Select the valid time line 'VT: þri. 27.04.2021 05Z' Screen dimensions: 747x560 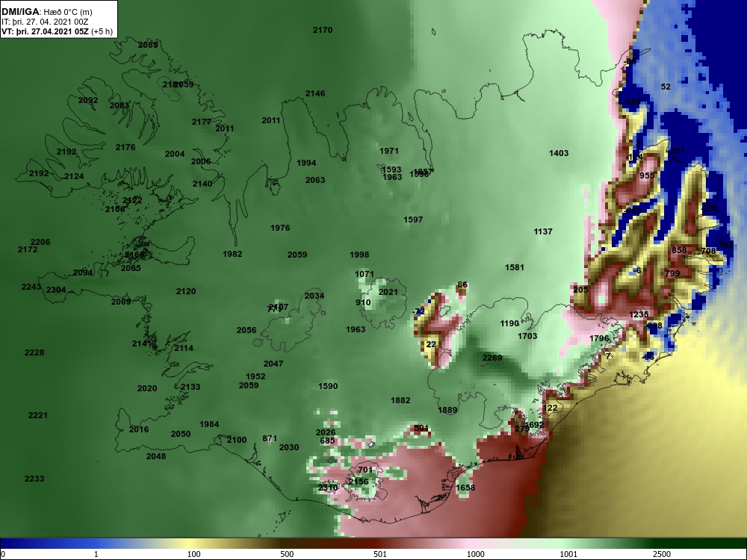(46, 31)
